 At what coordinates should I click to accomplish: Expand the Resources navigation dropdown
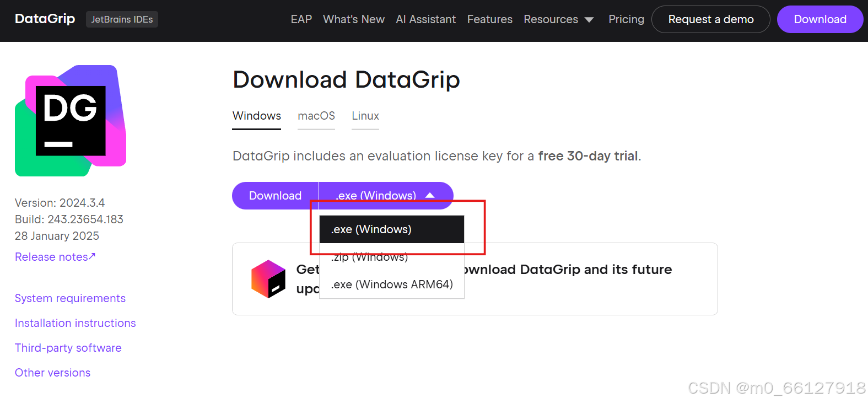coord(558,19)
